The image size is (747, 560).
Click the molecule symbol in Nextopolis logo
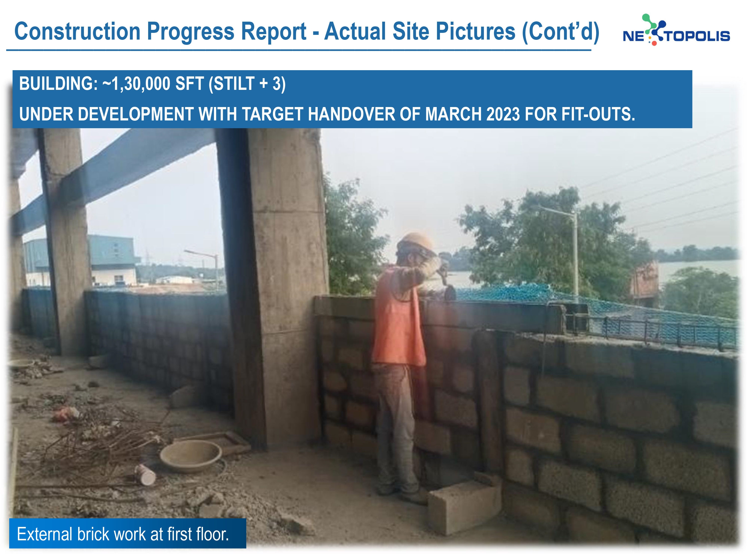point(654,30)
